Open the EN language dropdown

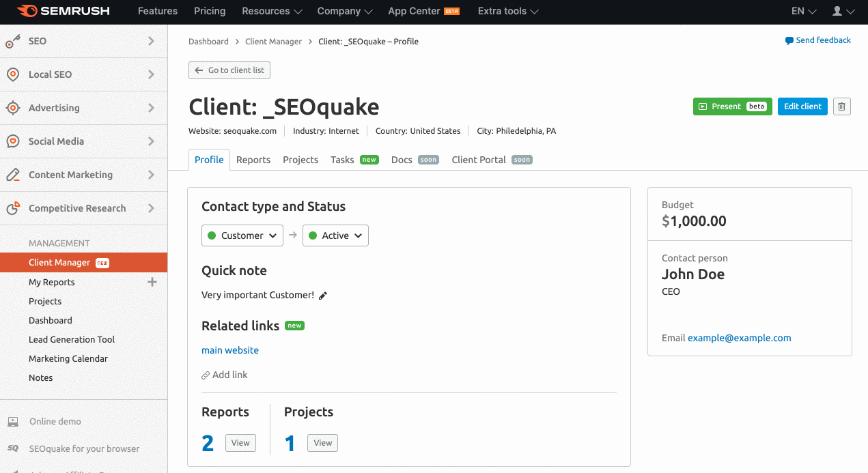804,11
